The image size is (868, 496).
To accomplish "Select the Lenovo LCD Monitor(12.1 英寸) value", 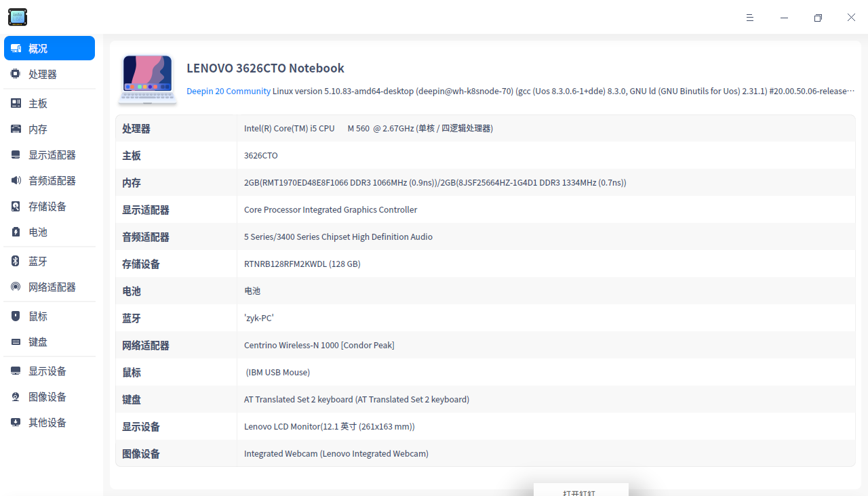I will [330, 427].
